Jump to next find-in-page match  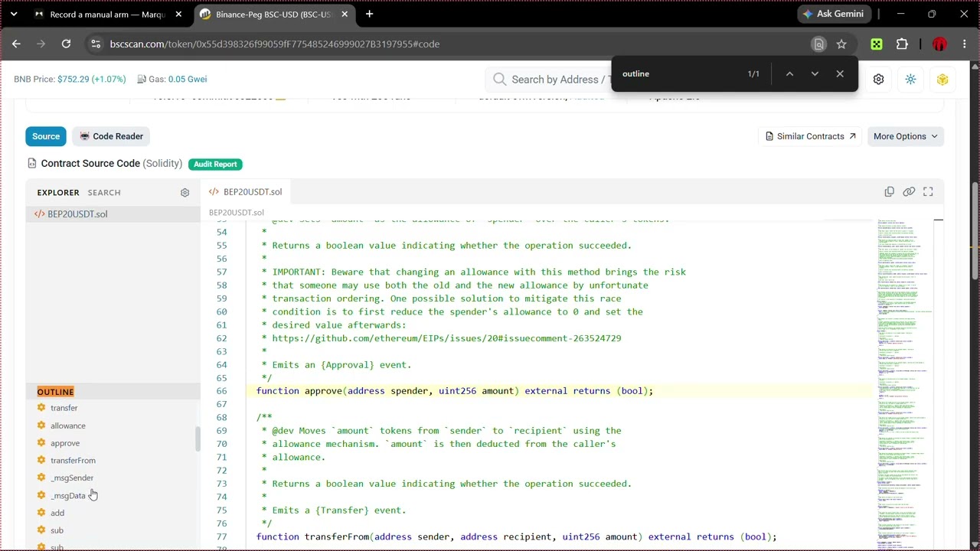pyautogui.click(x=815, y=74)
